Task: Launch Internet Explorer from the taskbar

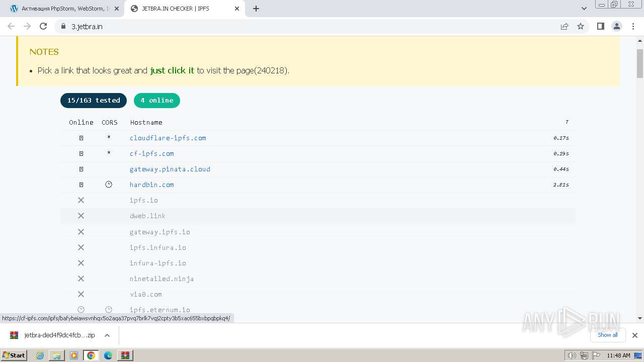Action: (40, 355)
